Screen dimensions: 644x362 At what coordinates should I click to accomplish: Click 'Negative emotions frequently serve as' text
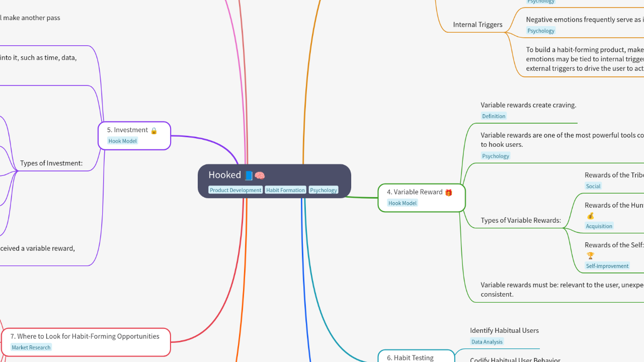coord(585,20)
